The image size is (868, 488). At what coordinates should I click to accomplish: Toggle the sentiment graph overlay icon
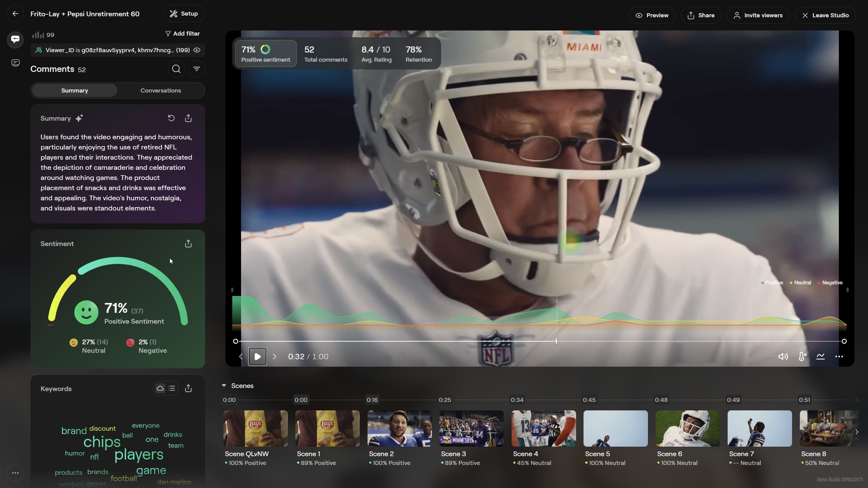pos(821,357)
